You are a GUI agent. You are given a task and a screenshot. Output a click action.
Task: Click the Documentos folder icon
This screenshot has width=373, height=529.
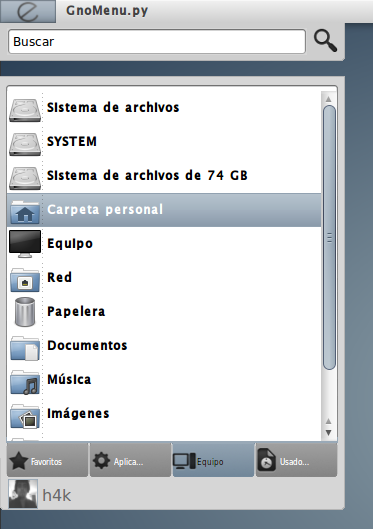(x=25, y=348)
